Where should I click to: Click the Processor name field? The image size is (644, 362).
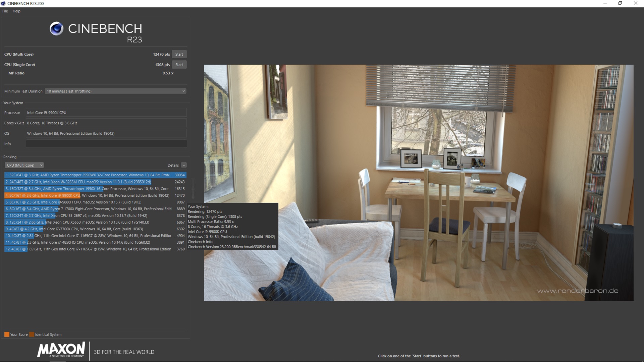click(x=106, y=113)
